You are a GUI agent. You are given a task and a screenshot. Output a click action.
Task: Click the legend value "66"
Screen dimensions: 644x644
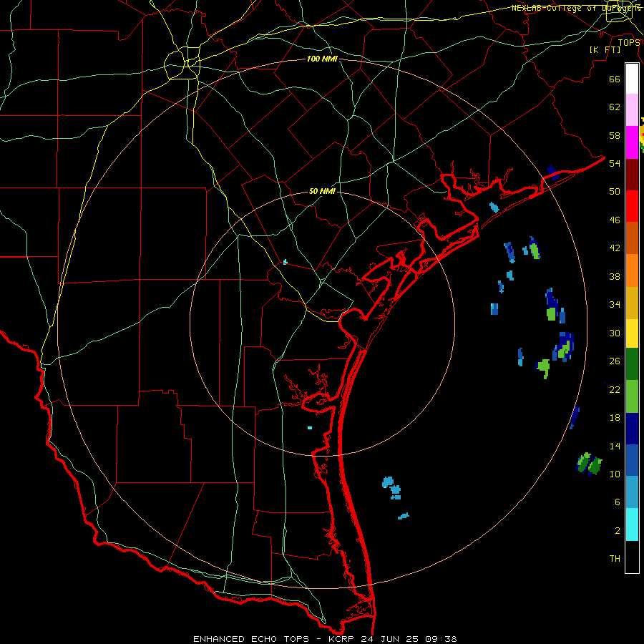tap(615, 79)
